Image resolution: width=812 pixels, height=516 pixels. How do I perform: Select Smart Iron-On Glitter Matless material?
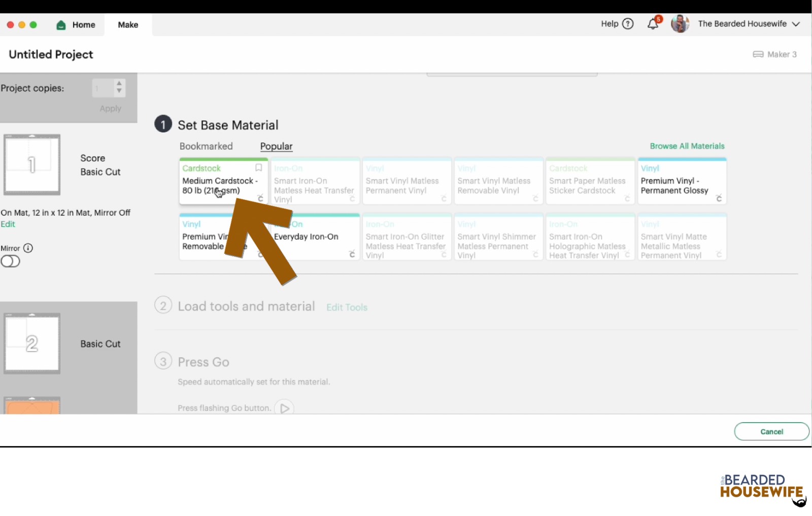[407, 237]
